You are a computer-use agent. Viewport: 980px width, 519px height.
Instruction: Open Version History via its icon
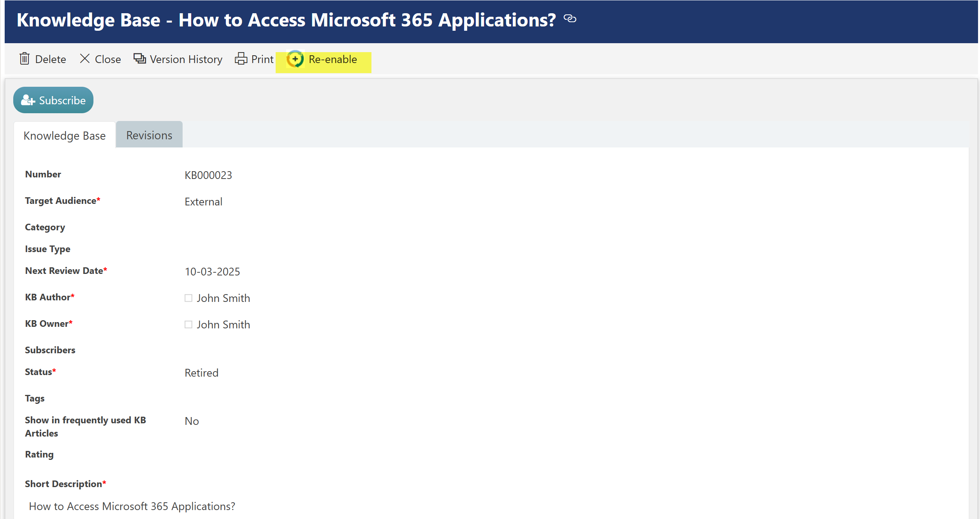point(139,59)
